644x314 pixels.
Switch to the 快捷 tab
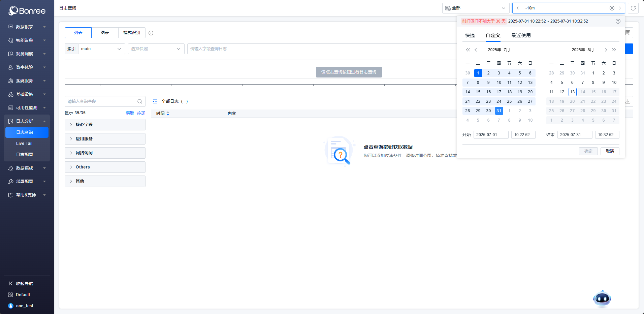click(x=470, y=35)
